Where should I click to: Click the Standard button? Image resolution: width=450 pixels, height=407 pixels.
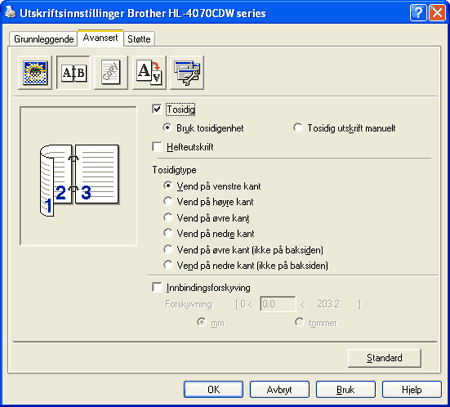[x=384, y=358]
